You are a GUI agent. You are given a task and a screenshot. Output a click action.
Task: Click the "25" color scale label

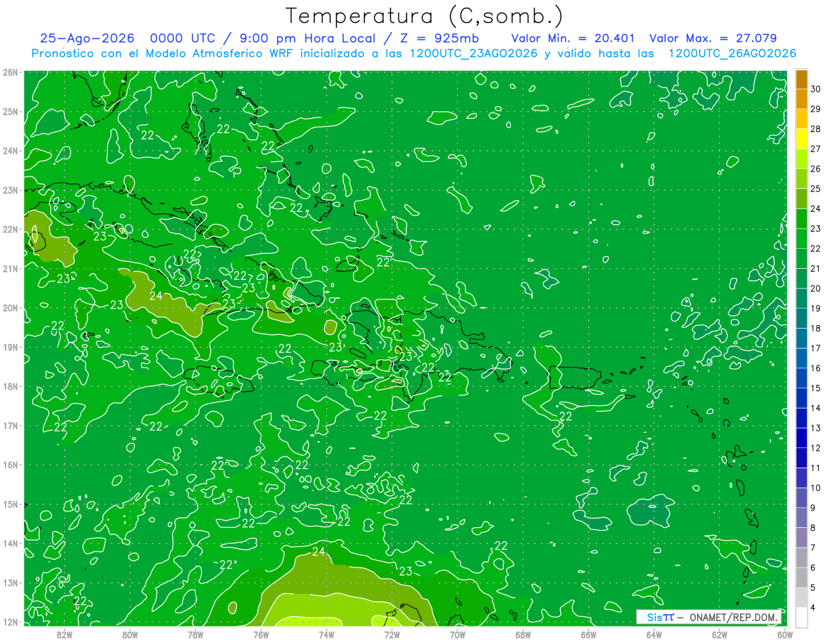[815, 189]
